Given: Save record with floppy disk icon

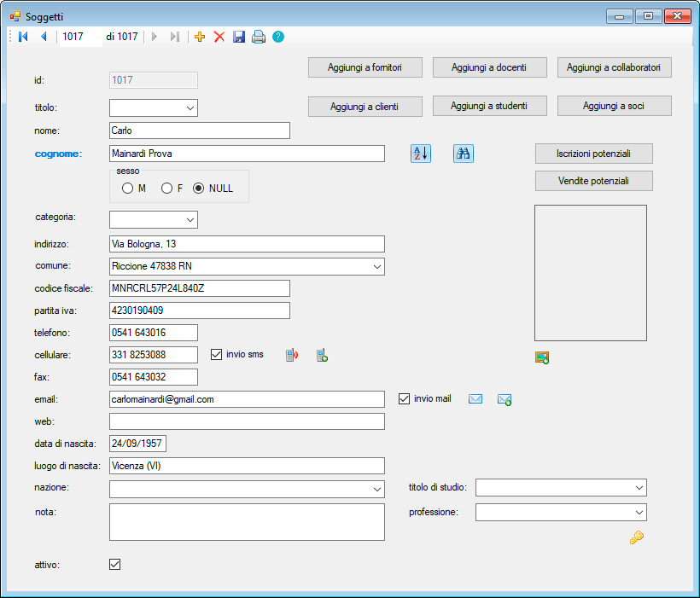Looking at the screenshot, I should pos(239,37).
